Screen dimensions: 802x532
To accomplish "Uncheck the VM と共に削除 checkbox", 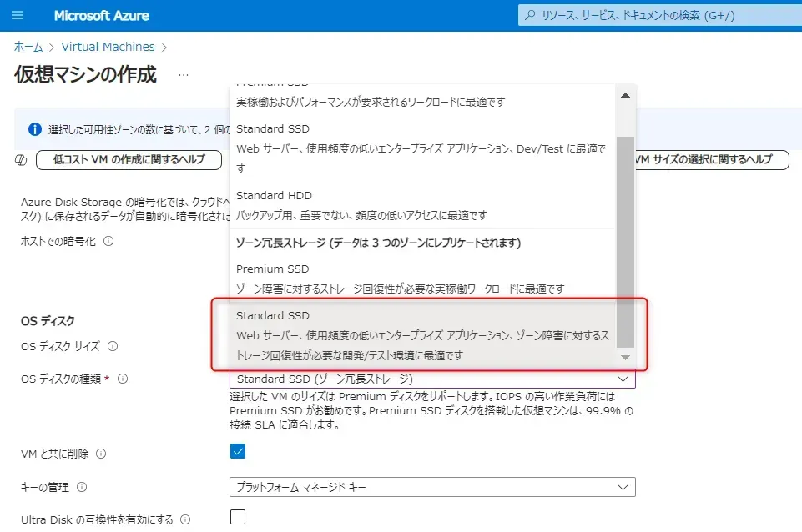I will (238, 452).
